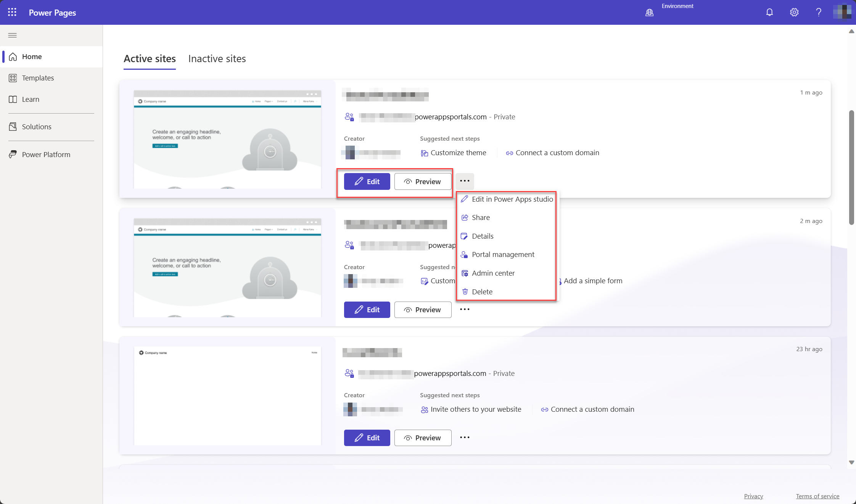This screenshot has width=856, height=504.
Task: Open Portal management from context menu
Action: click(503, 254)
